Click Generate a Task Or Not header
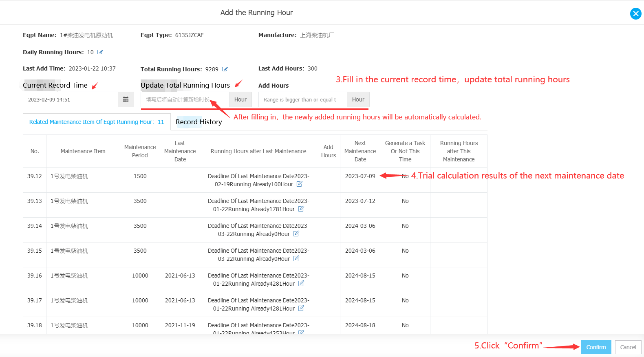Image resolution: width=644 pixels, height=357 pixels. pos(405,151)
